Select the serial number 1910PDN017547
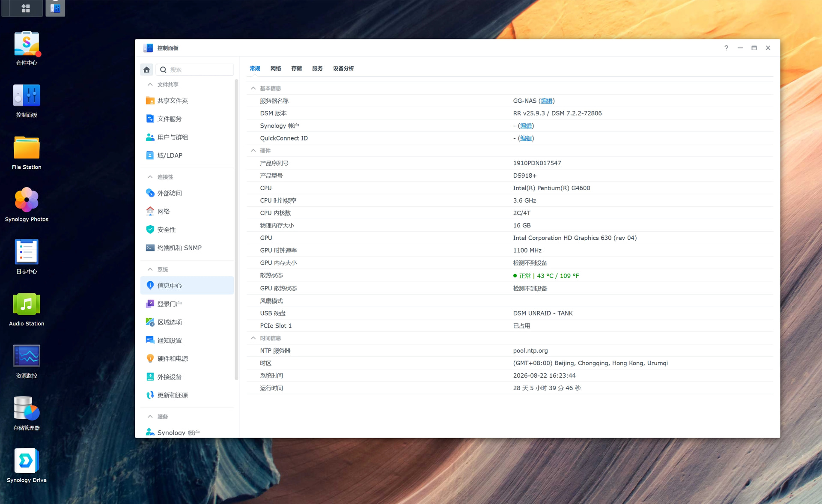The height and width of the screenshot is (504, 822). coord(537,163)
